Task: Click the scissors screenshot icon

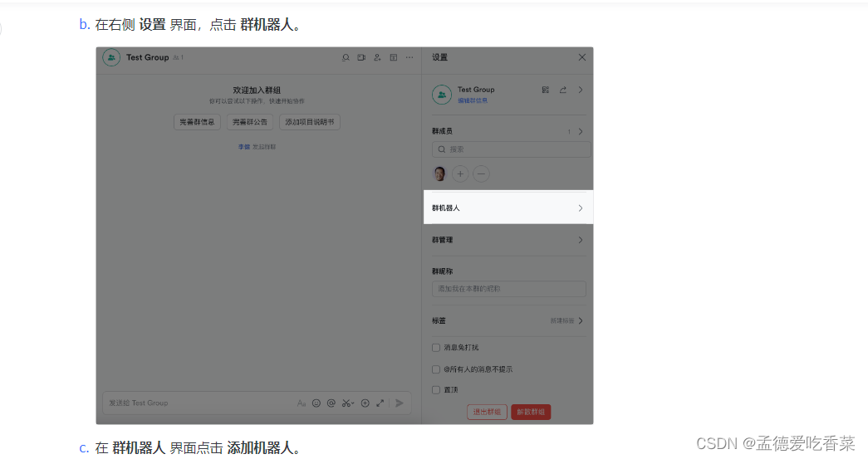Action: 348,403
